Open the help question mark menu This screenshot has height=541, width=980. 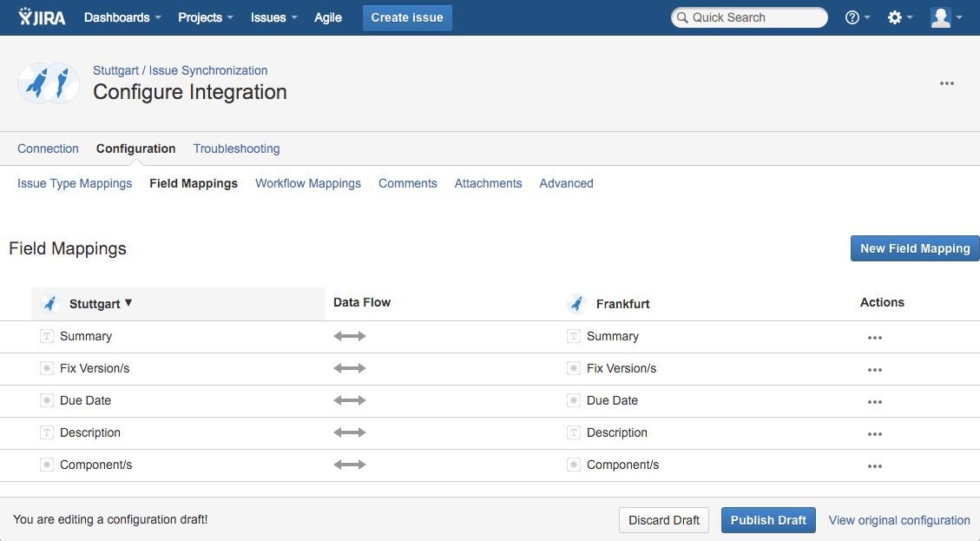pyautogui.click(x=858, y=17)
